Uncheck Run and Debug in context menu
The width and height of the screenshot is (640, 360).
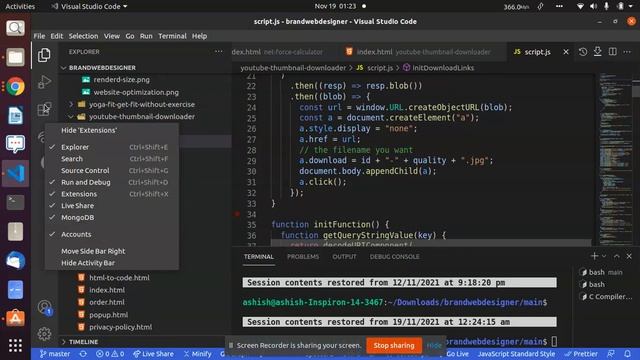click(111, 182)
